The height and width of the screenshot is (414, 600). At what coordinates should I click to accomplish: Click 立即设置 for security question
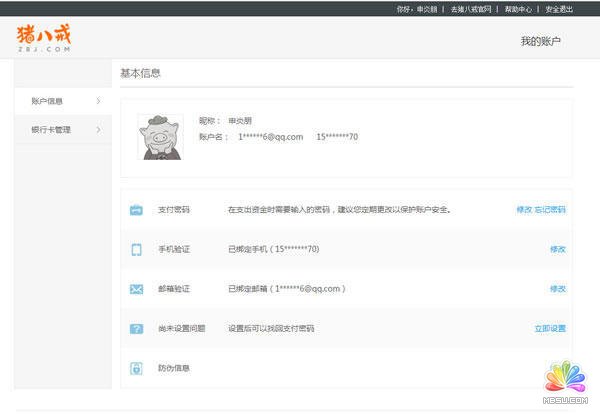(x=550, y=328)
